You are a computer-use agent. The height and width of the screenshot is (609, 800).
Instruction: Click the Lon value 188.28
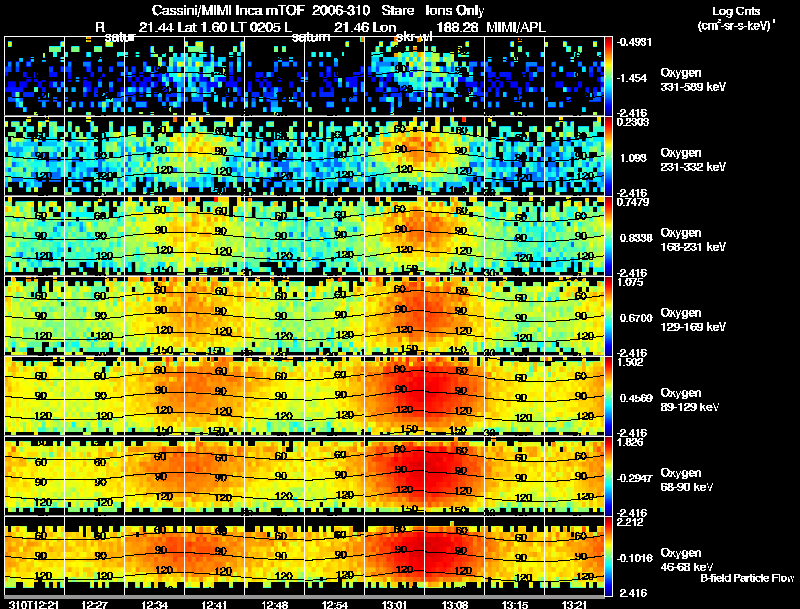[x=457, y=27]
